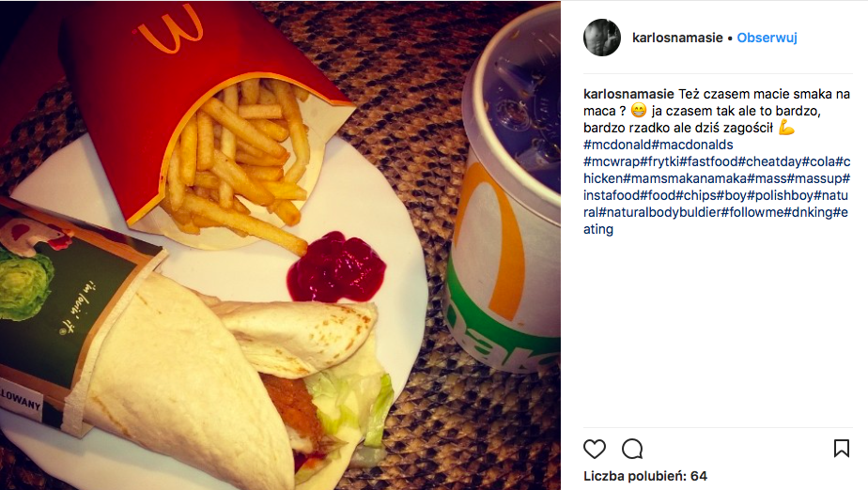This screenshot has height=490, width=868.
Task: Click the Obserwuj follow button
Action: click(767, 38)
